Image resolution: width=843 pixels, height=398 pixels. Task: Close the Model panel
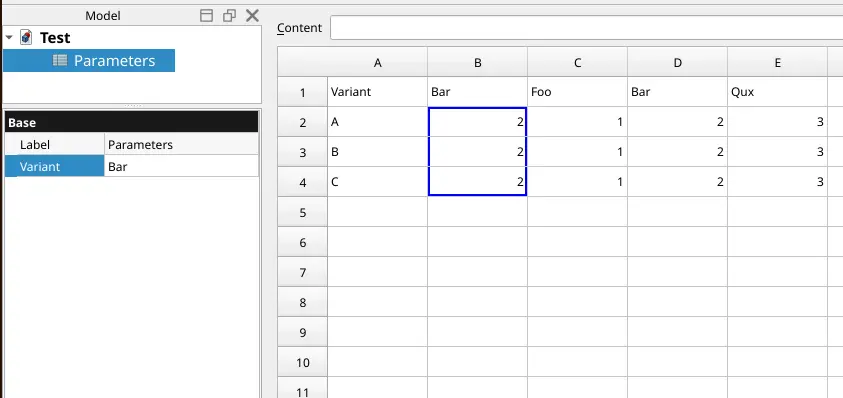click(x=252, y=16)
